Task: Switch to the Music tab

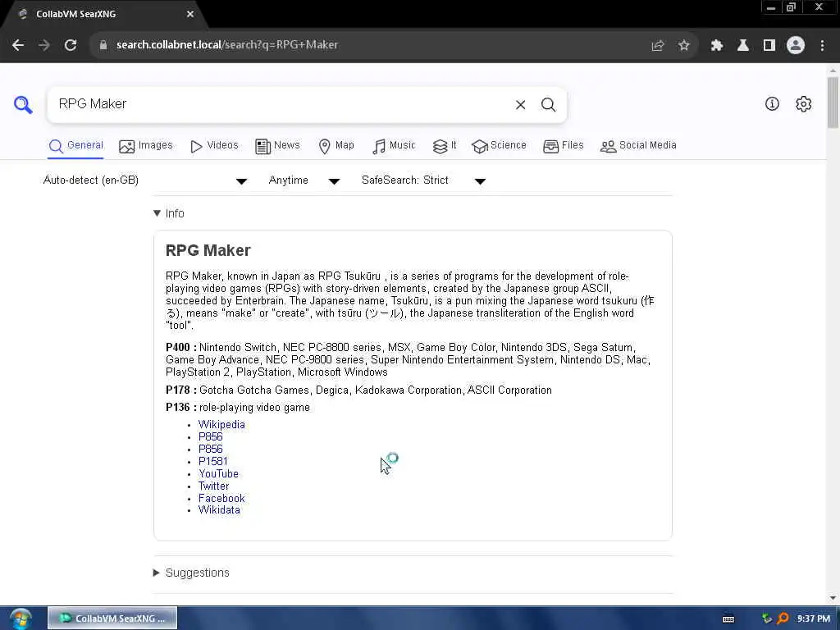Action: [x=394, y=146]
